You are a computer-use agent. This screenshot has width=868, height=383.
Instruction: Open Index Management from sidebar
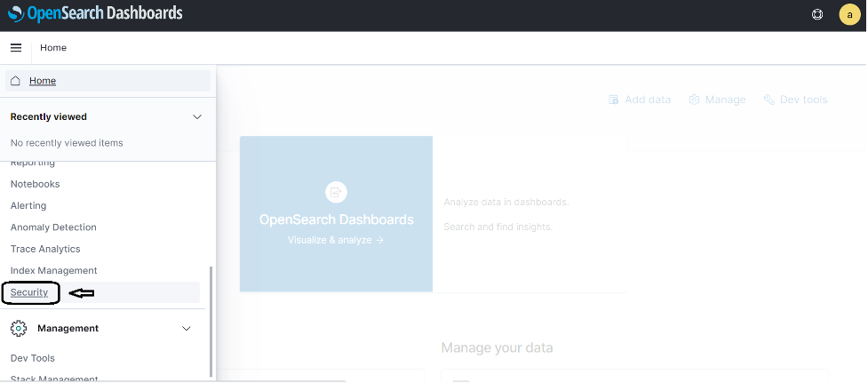[53, 271]
